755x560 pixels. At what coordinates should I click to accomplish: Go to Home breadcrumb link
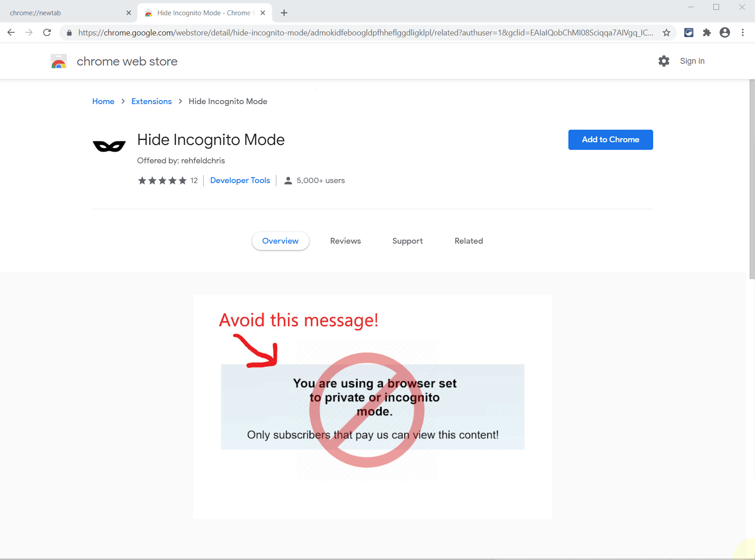point(103,101)
